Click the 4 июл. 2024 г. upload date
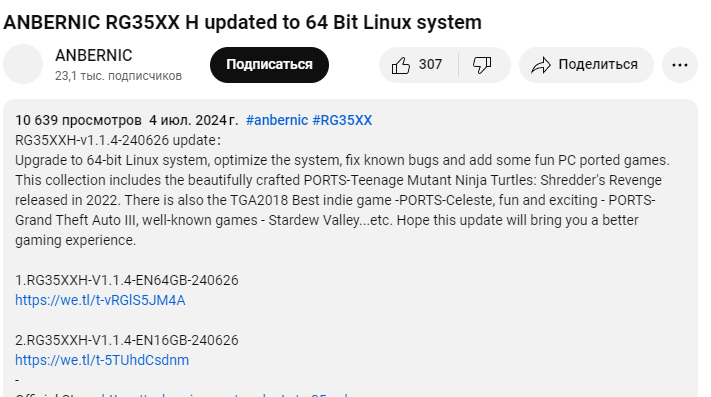This screenshot has width=711, height=397. (x=193, y=120)
